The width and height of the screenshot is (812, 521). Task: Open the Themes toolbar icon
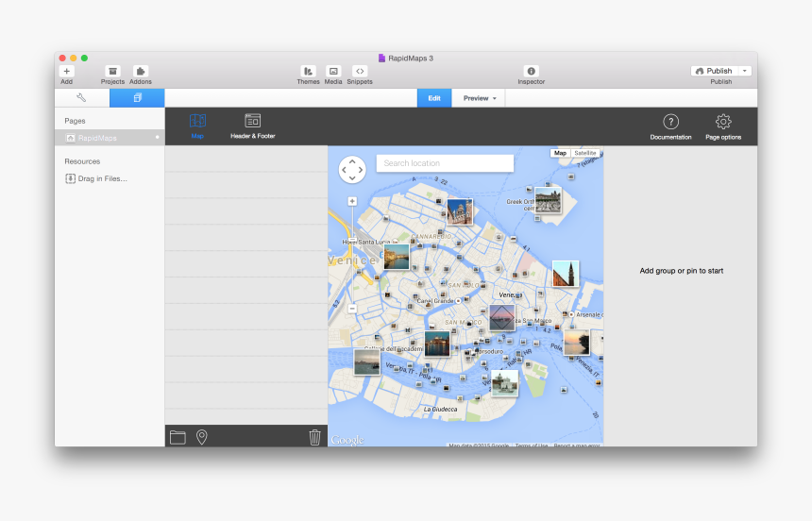[308, 71]
